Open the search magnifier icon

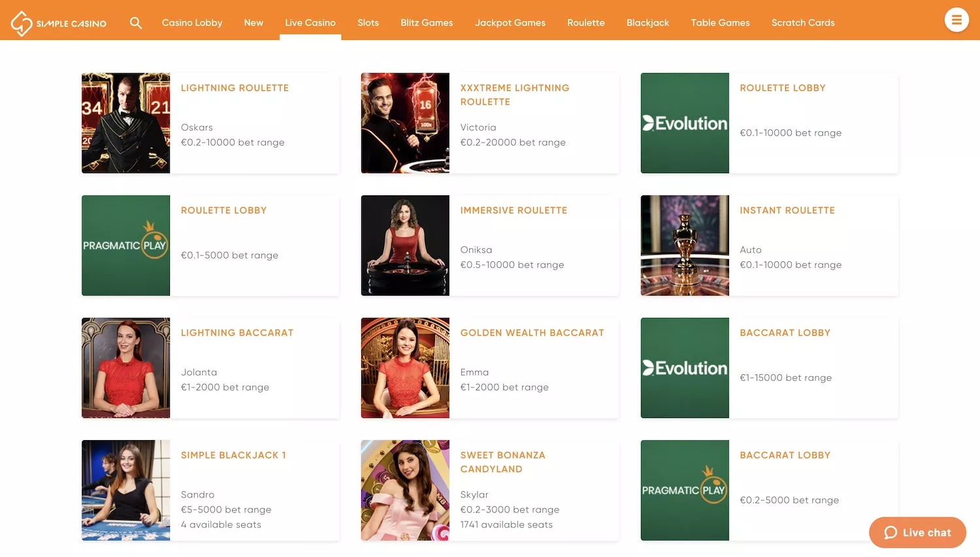click(136, 23)
